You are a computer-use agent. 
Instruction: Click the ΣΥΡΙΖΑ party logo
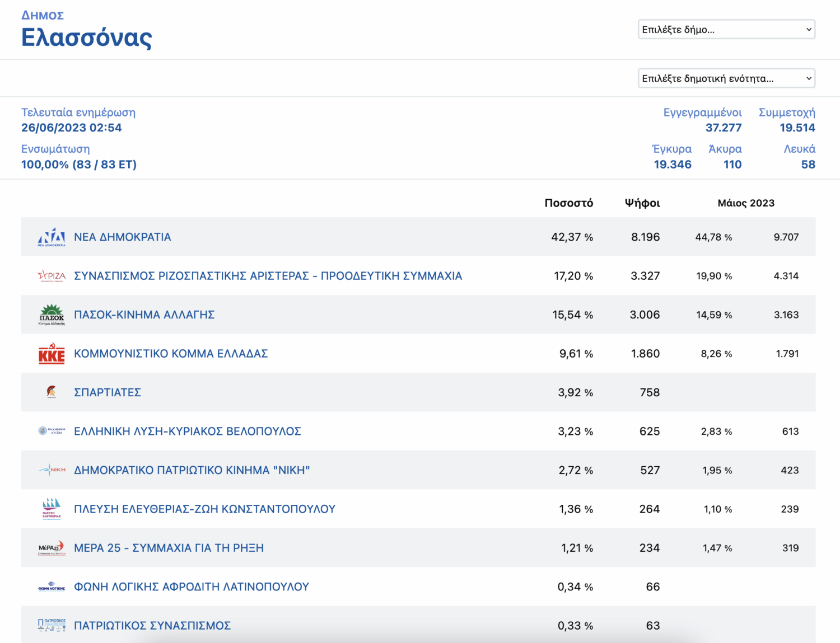[x=52, y=276]
